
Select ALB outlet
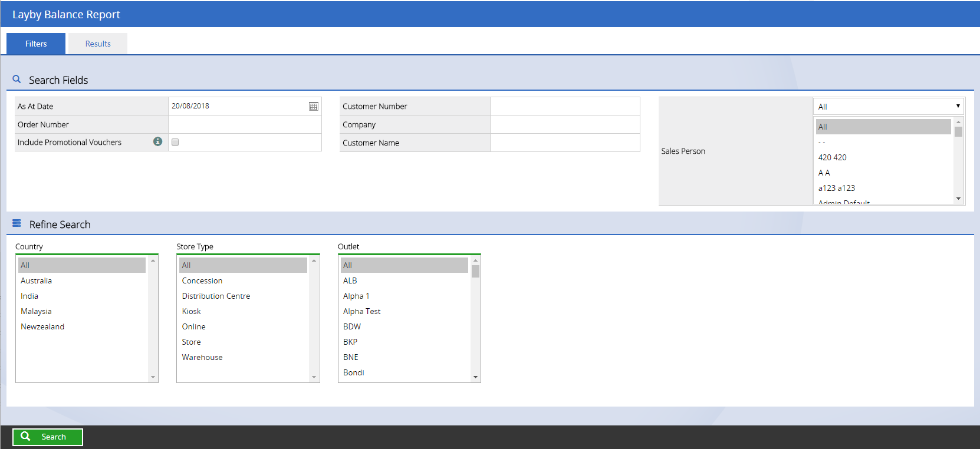405,280
